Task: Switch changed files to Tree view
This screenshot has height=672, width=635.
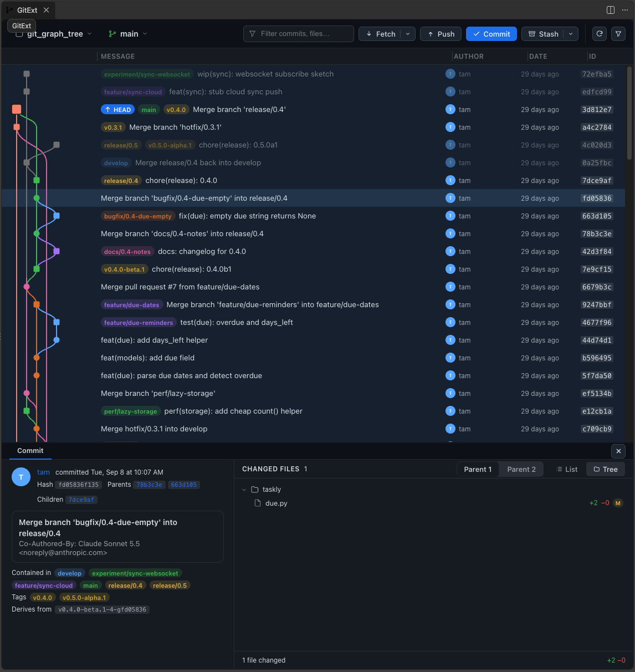Action: tap(606, 469)
